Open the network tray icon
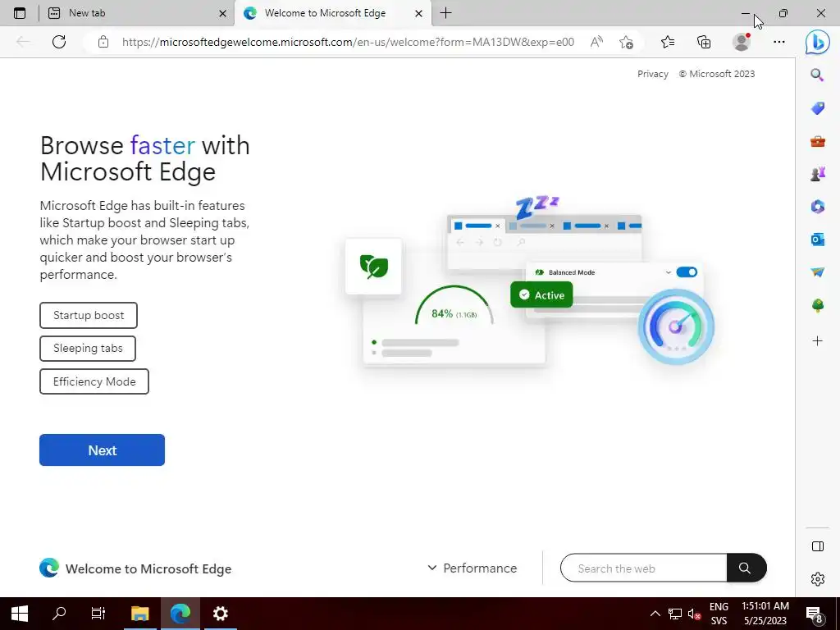Image resolution: width=840 pixels, height=630 pixels. tap(675, 614)
